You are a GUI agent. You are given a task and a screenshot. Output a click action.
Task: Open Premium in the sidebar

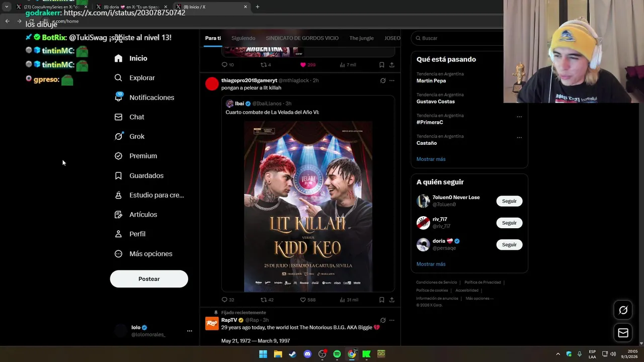point(135,156)
